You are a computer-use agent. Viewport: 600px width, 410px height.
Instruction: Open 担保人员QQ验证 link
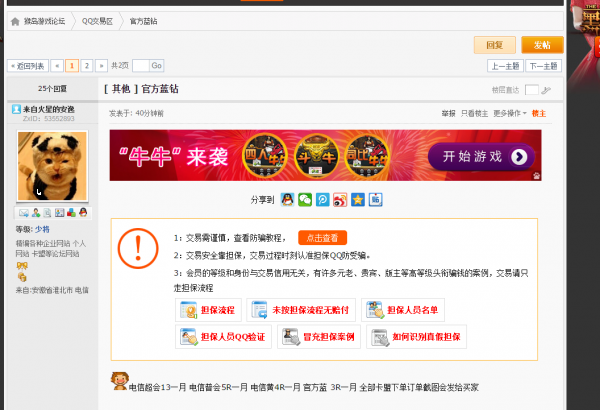click(223, 337)
